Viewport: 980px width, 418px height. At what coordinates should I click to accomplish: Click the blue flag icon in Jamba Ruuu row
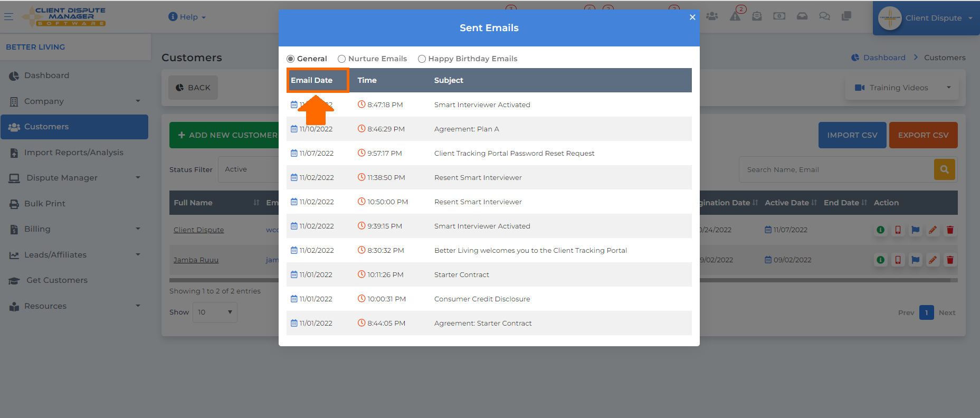point(915,260)
